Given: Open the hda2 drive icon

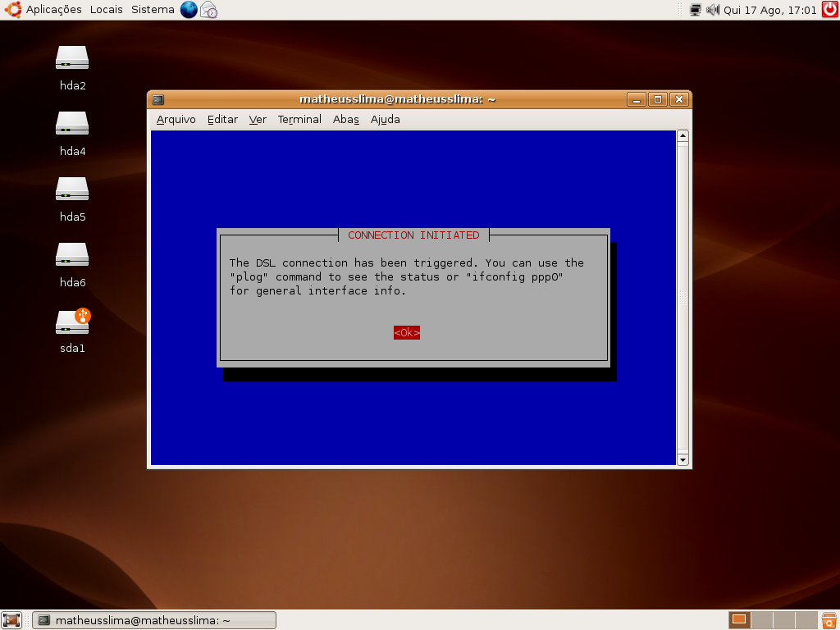Looking at the screenshot, I should [x=72, y=58].
